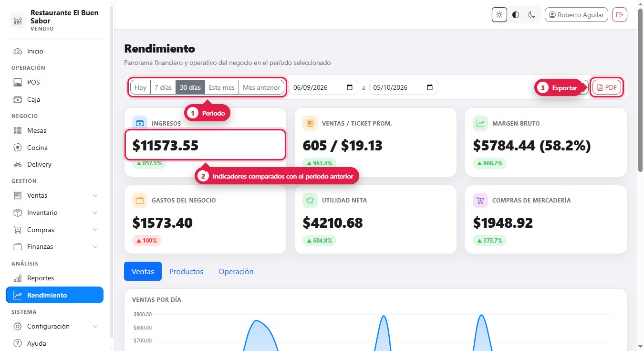The width and height of the screenshot is (644, 351).
Task: Open Ayuda in the sidebar
Action: (x=54, y=343)
